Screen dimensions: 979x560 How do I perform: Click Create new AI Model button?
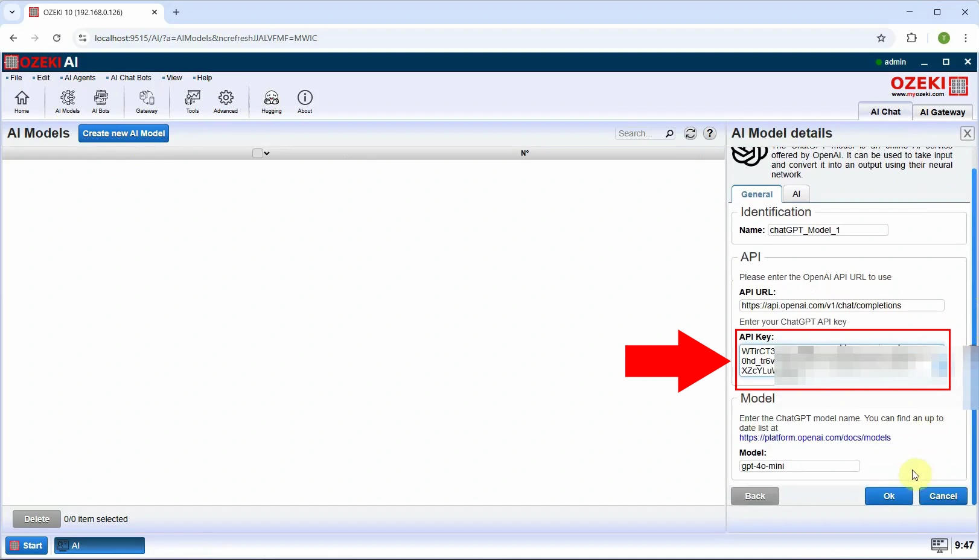pos(124,133)
